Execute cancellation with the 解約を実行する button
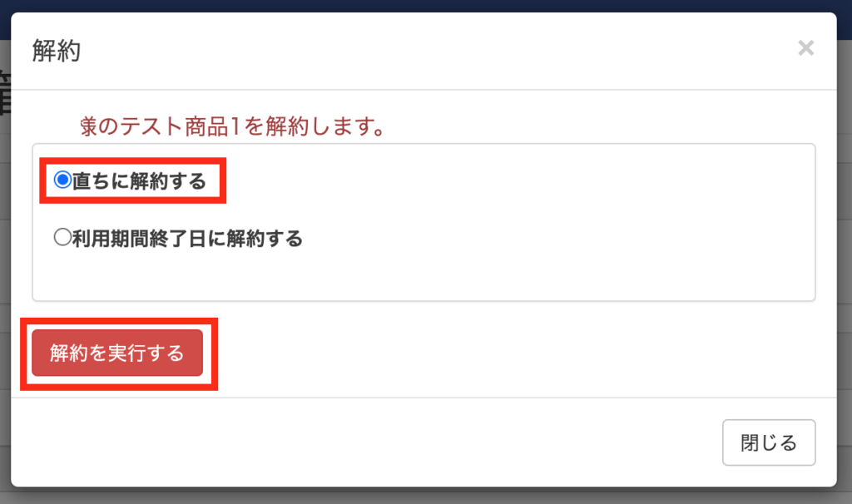 (117, 353)
